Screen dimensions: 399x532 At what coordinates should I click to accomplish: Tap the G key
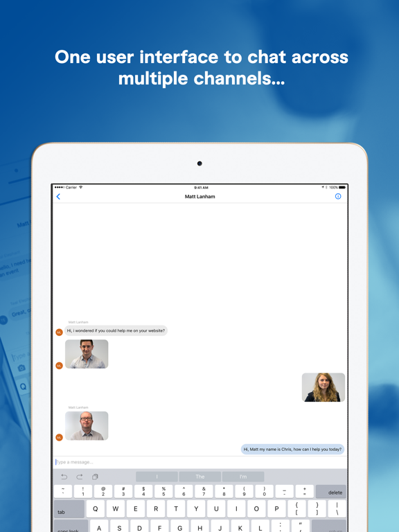[179, 526]
